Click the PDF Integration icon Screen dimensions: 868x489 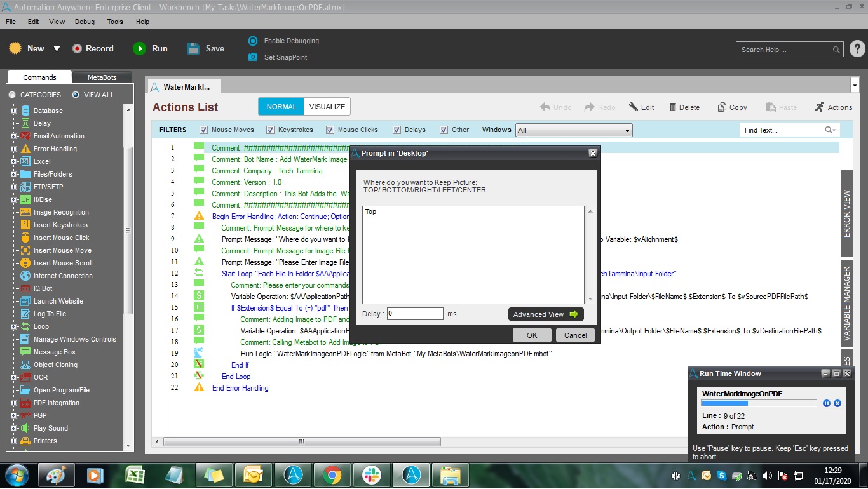[x=25, y=403]
